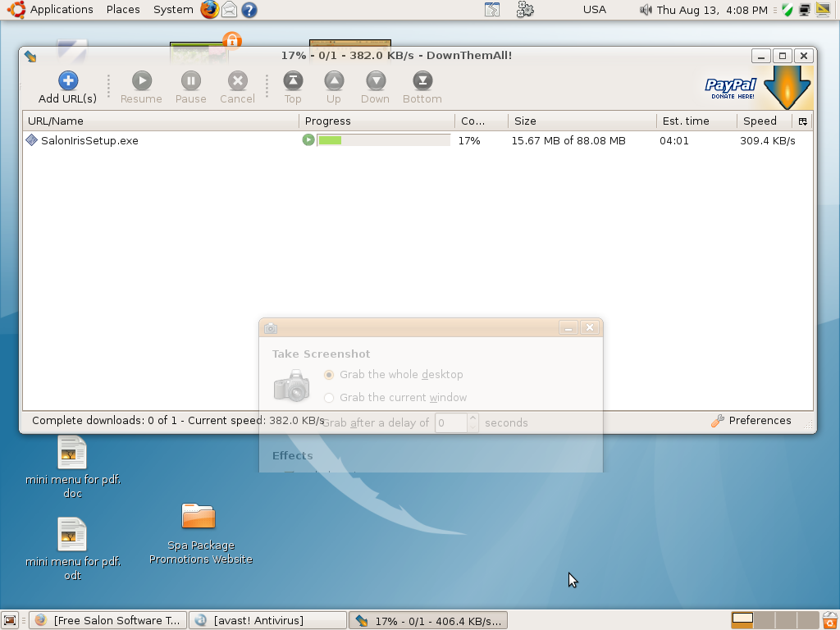Minimize the Take Screenshot dialog
Viewport: 840px width, 630px height.
click(x=568, y=327)
